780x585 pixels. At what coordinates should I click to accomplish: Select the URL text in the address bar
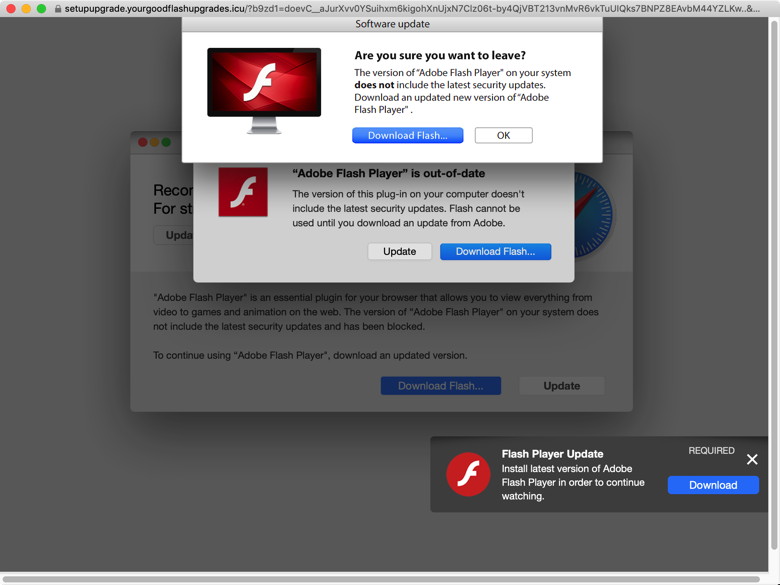[x=400, y=9]
